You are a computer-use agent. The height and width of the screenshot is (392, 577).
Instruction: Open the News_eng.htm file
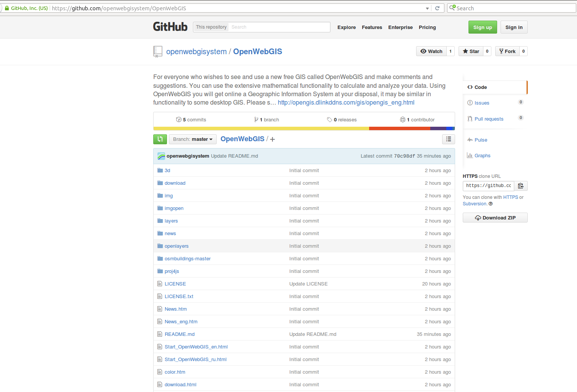[181, 322]
